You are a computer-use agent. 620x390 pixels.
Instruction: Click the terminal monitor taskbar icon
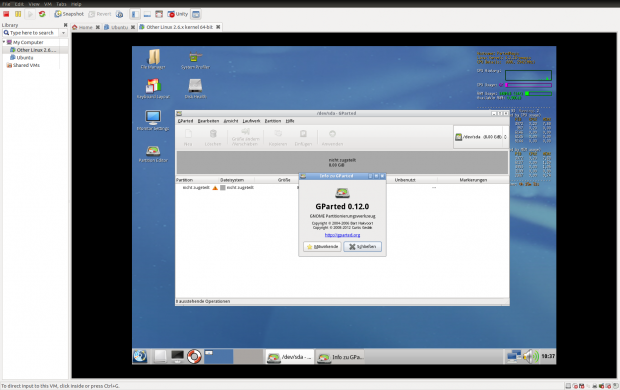pyautogui.click(x=177, y=356)
